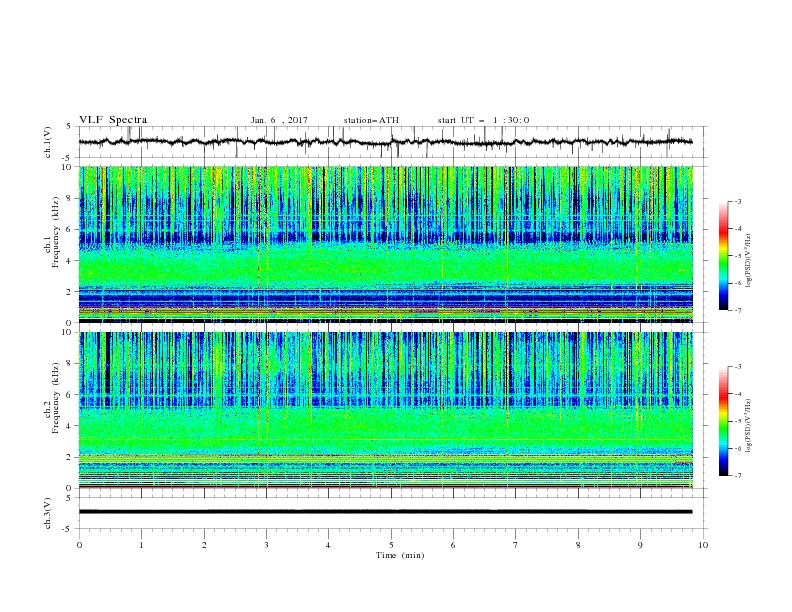792x612 pixels.
Task: Click time axis tick label "0"
Action: click(79, 545)
